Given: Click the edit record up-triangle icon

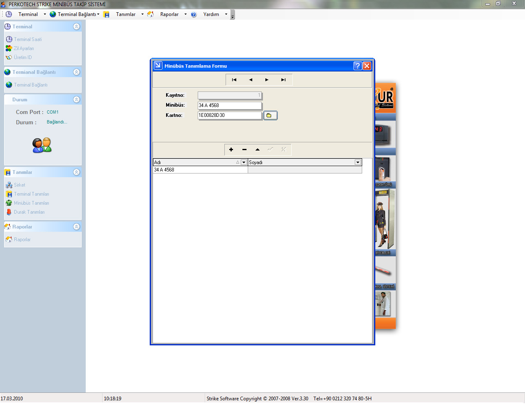Looking at the screenshot, I should click(258, 150).
